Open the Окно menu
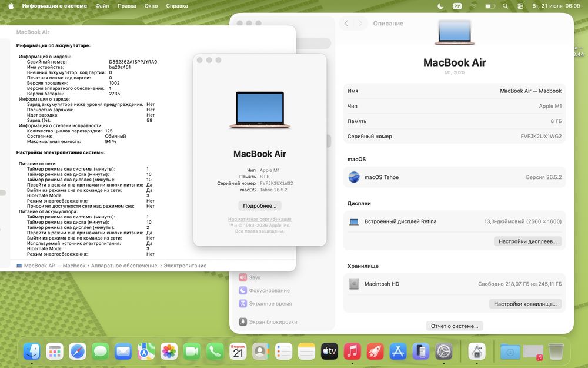 click(151, 6)
